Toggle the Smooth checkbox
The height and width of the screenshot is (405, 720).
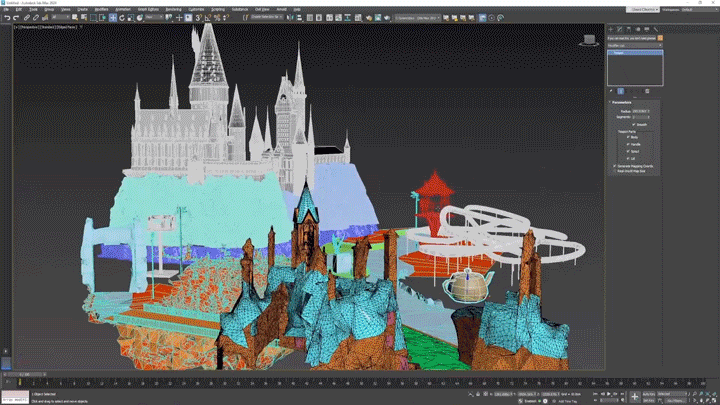(633, 124)
